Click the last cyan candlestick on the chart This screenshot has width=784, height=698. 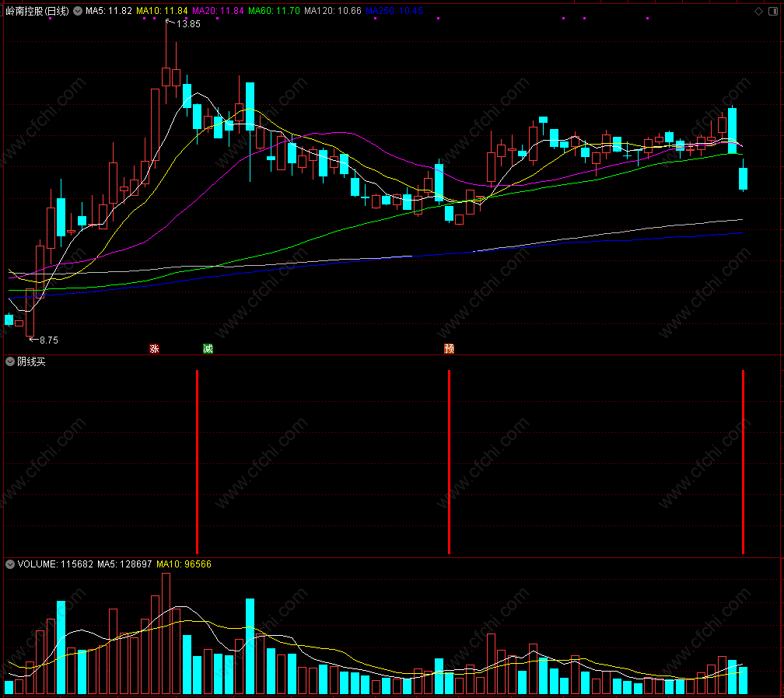[x=744, y=179]
